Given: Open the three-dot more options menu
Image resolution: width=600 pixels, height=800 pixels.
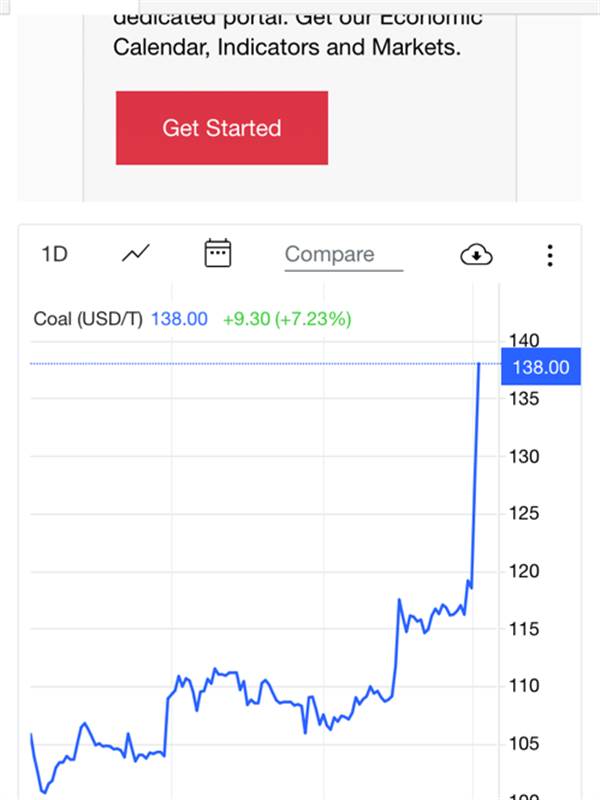Looking at the screenshot, I should click(x=549, y=255).
